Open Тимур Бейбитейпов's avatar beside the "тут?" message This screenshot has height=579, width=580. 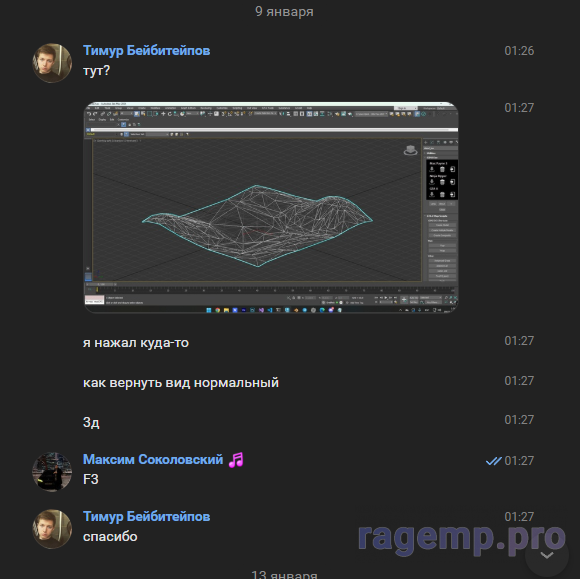pyautogui.click(x=52, y=63)
